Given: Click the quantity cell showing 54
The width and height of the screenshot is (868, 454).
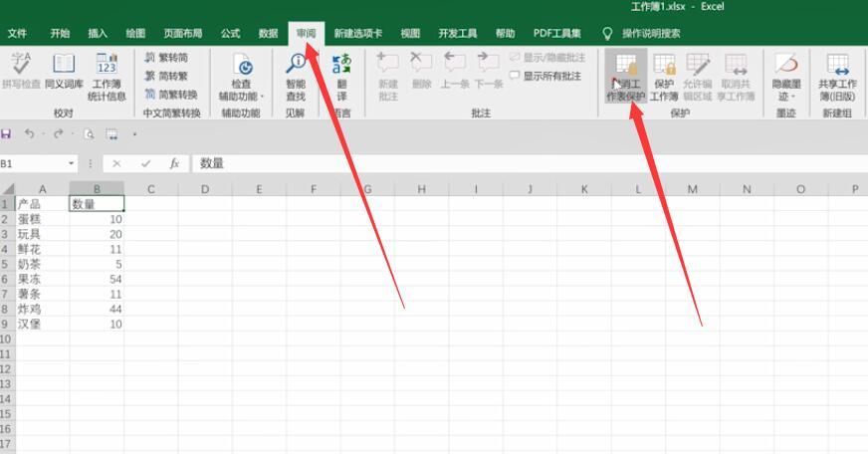Looking at the screenshot, I should pyautogui.click(x=97, y=279).
